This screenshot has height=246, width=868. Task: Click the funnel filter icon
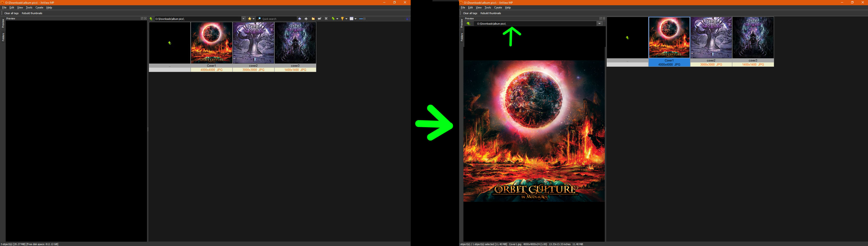point(342,19)
